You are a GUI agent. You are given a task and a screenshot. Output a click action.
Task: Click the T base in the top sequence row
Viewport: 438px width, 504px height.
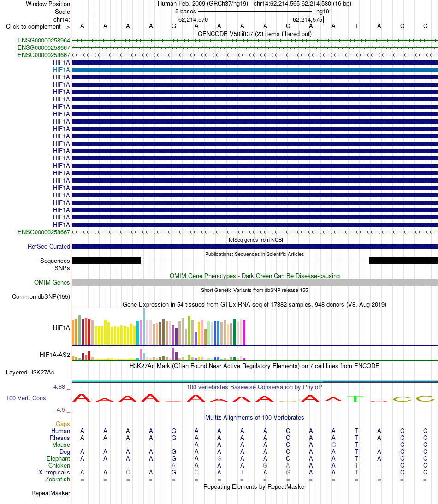pos(356,26)
